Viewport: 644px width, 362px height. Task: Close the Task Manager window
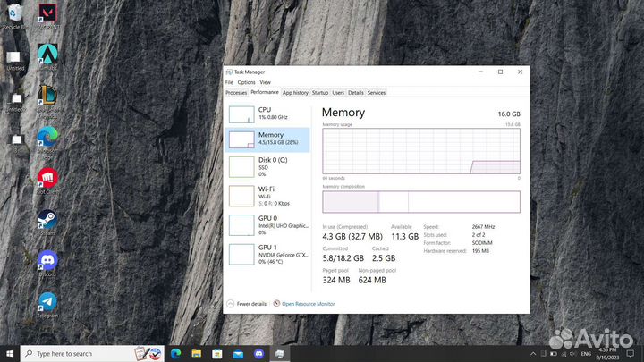pos(520,72)
